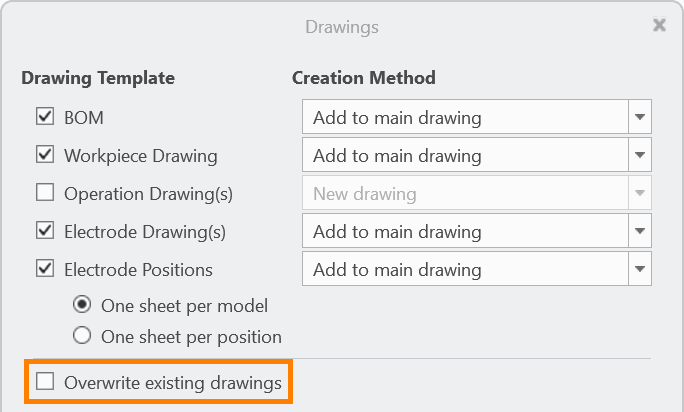Choose One sheet per position radio button
Image resolution: width=684 pixels, height=412 pixels.
click(x=82, y=336)
